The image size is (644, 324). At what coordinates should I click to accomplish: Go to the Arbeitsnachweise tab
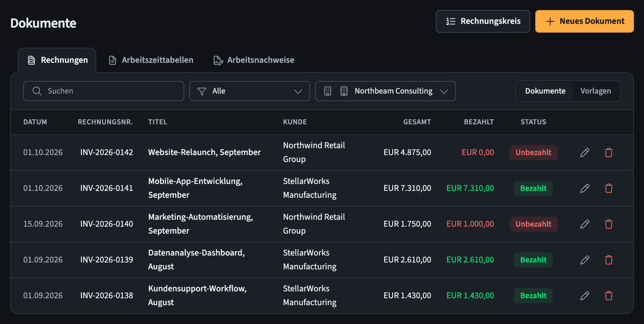254,60
